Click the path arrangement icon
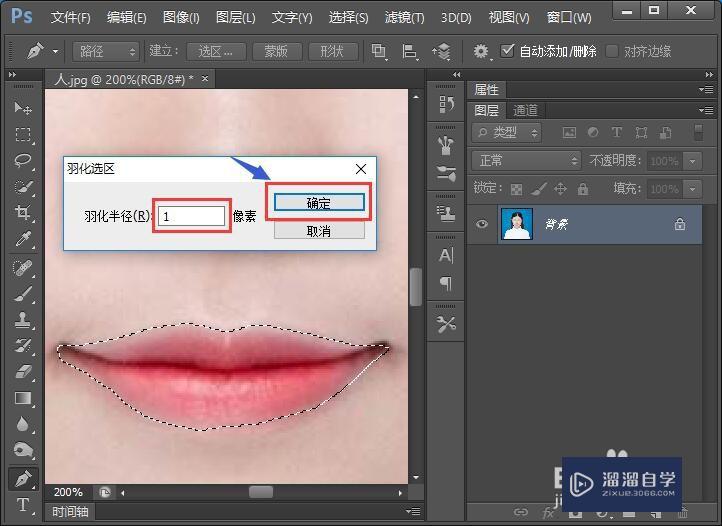Viewport: 722px width, 526px height. click(x=441, y=51)
